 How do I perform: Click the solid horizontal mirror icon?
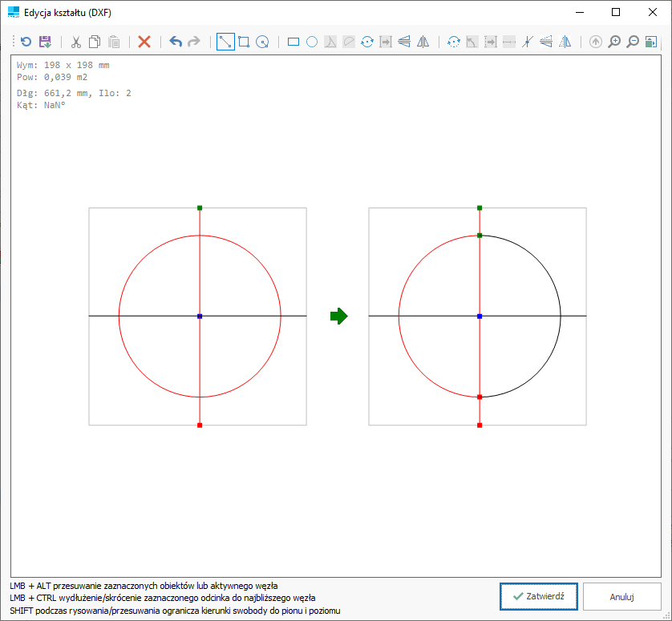point(423,42)
